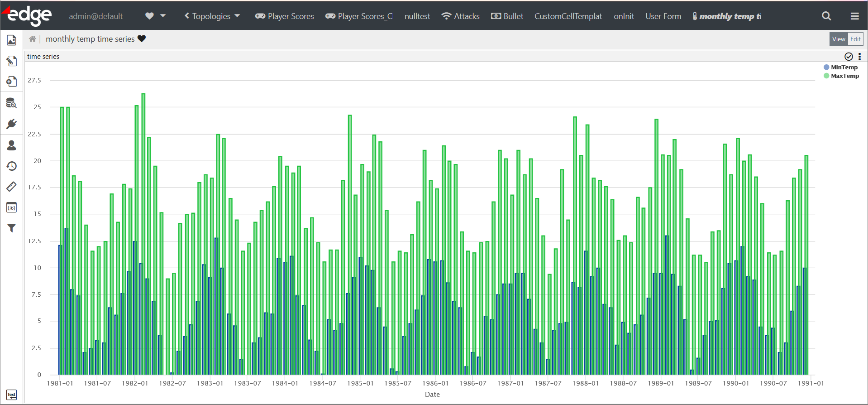The width and height of the screenshot is (868, 405).
Task: Open the search magnifier in top bar
Action: click(x=826, y=16)
